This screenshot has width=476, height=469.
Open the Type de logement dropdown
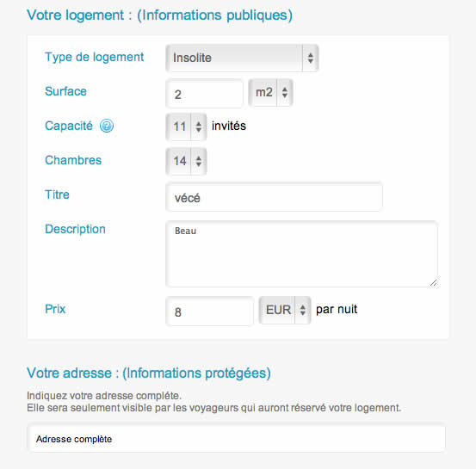tap(242, 58)
